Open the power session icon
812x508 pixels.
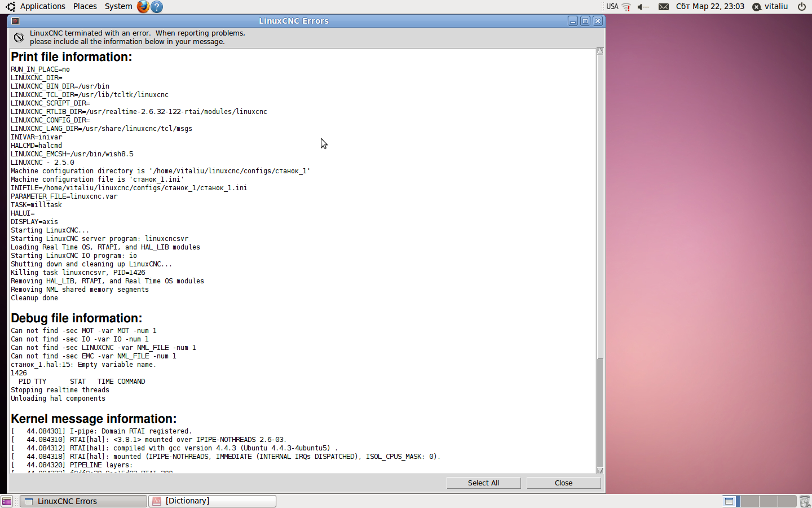tap(801, 7)
